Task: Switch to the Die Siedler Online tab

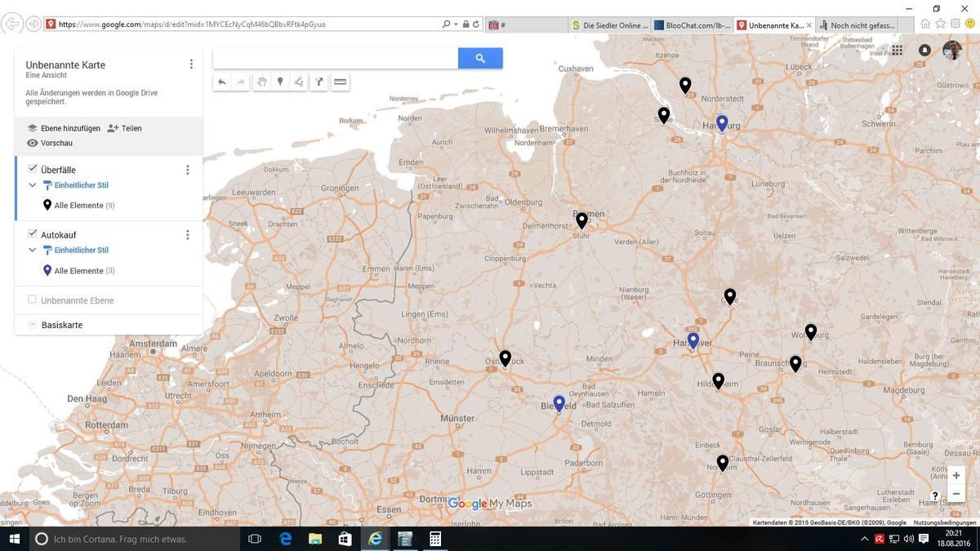Action: 611,25
